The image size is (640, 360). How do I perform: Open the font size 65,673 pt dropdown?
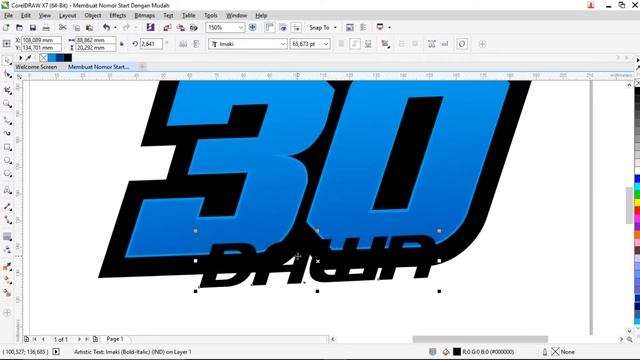pos(326,44)
